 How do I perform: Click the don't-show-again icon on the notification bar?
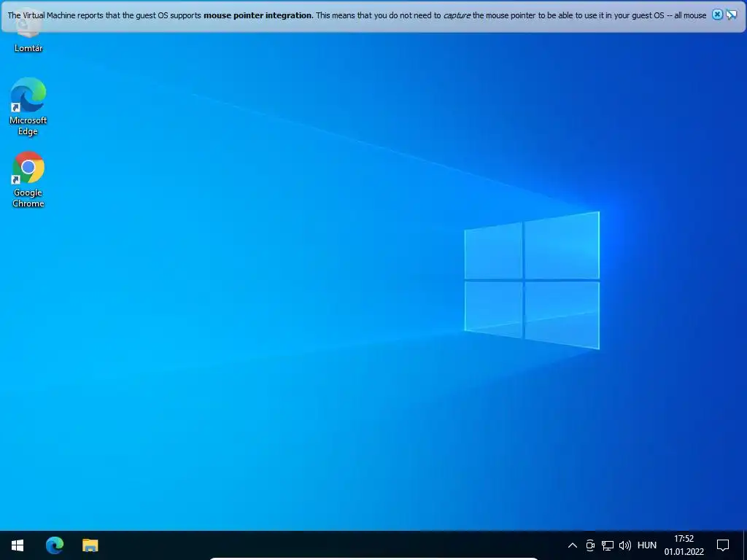click(731, 15)
